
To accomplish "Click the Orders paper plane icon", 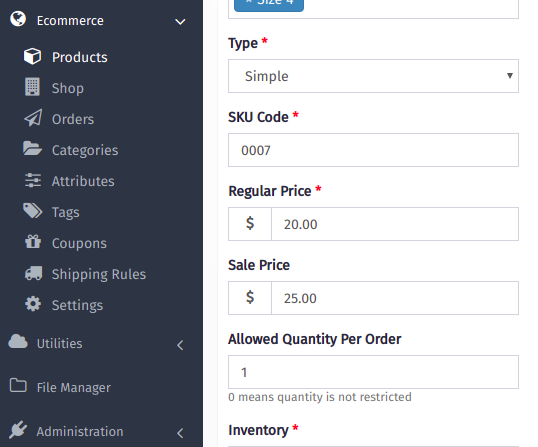I will pyautogui.click(x=33, y=118).
